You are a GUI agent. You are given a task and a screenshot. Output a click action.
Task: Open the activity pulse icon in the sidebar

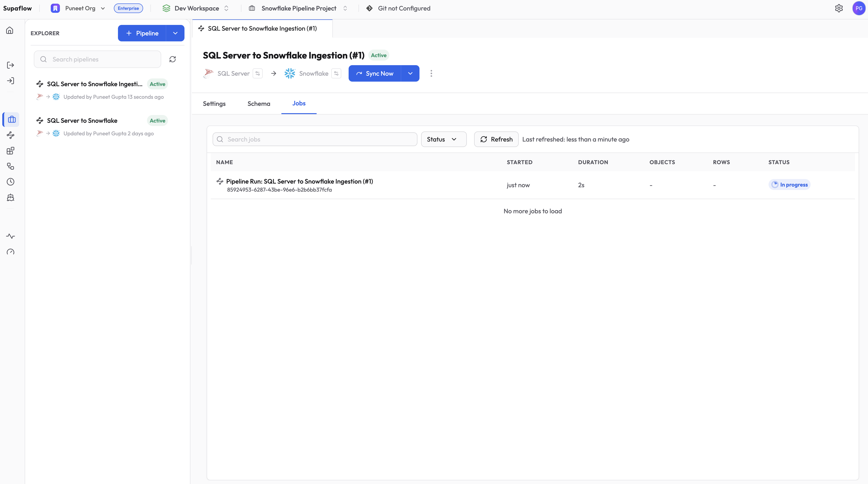point(11,236)
